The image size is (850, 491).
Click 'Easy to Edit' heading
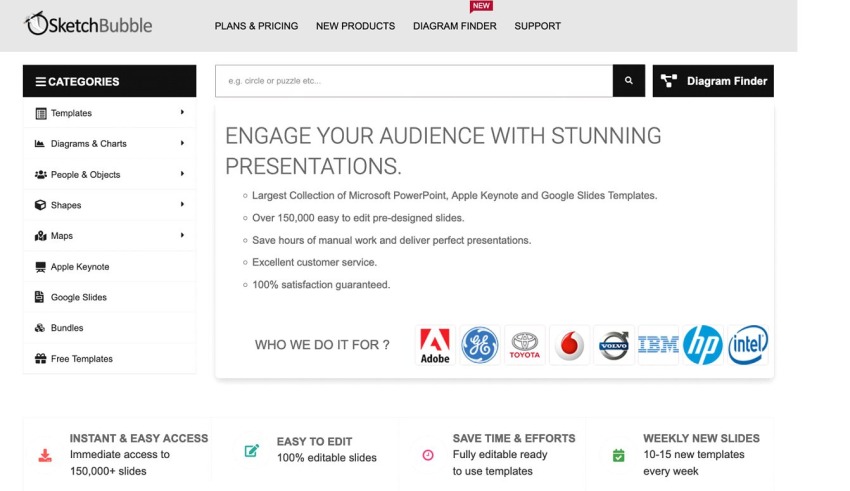point(314,442)
